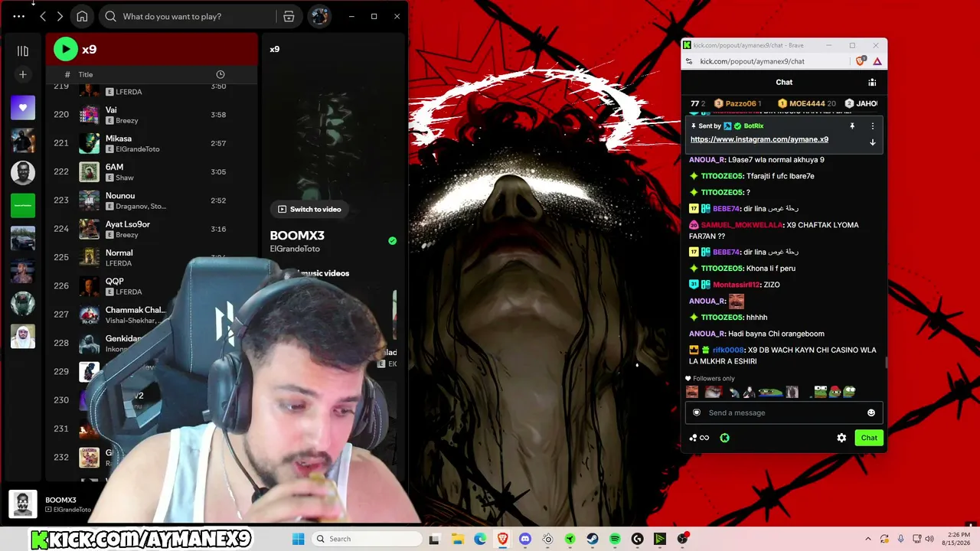Open the chat users list icon
980x551 pixels.
click(872, 82)
